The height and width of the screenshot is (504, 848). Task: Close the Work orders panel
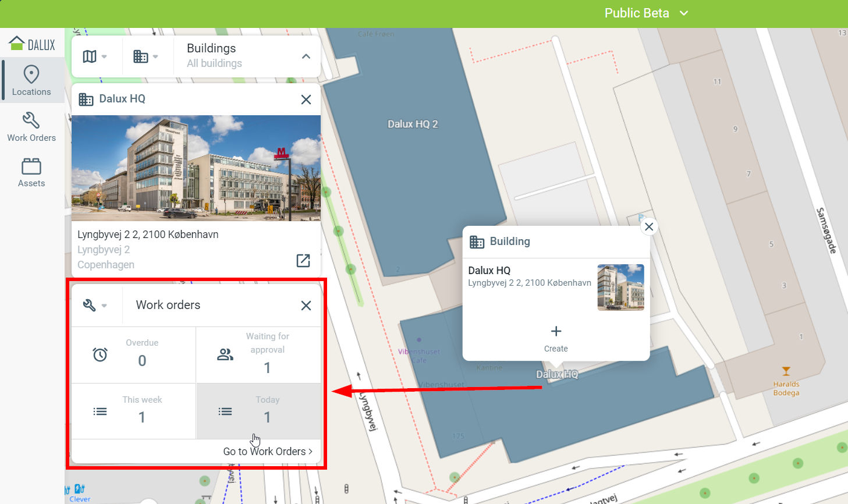[x=306, y=306]
